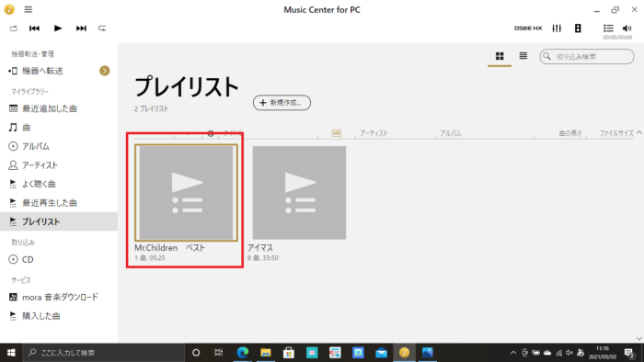Start playback with play button
The image size is (644, 362).
tap(57, 28)
